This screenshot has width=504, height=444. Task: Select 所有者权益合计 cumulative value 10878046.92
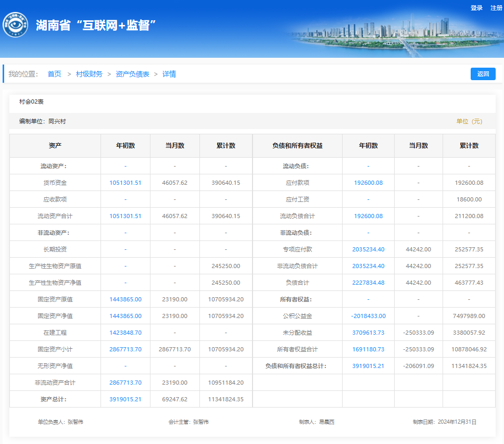tap(469, 350)
